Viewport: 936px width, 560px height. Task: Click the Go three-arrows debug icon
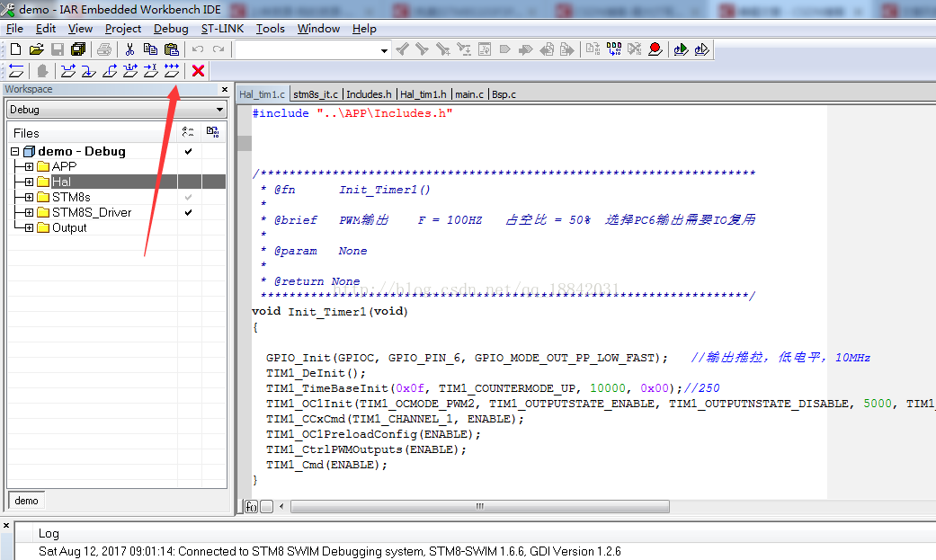point(172,71)
